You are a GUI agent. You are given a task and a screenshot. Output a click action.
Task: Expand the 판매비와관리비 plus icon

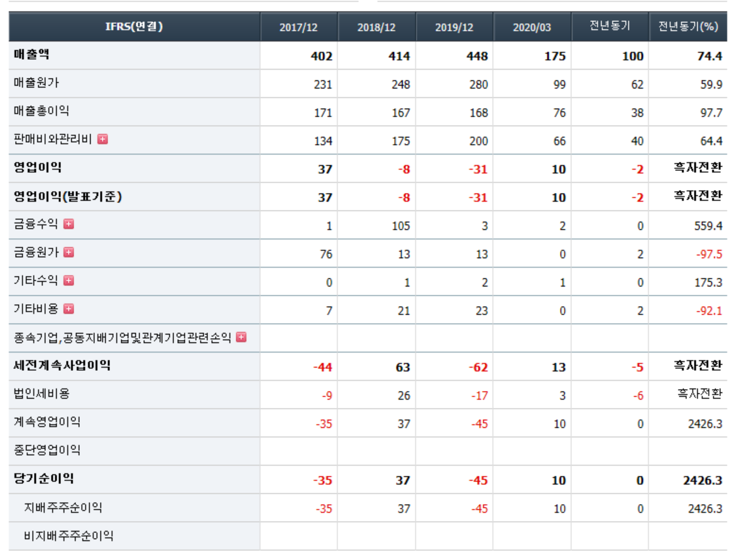(102, 139)
